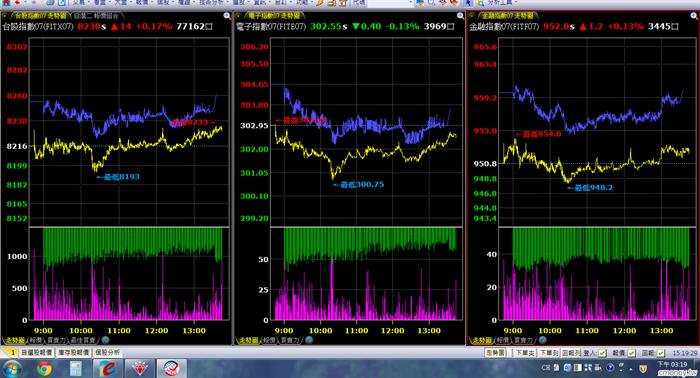Toggle the 登入 checkbox
The image size is (700, 378).
click(602, 353)
